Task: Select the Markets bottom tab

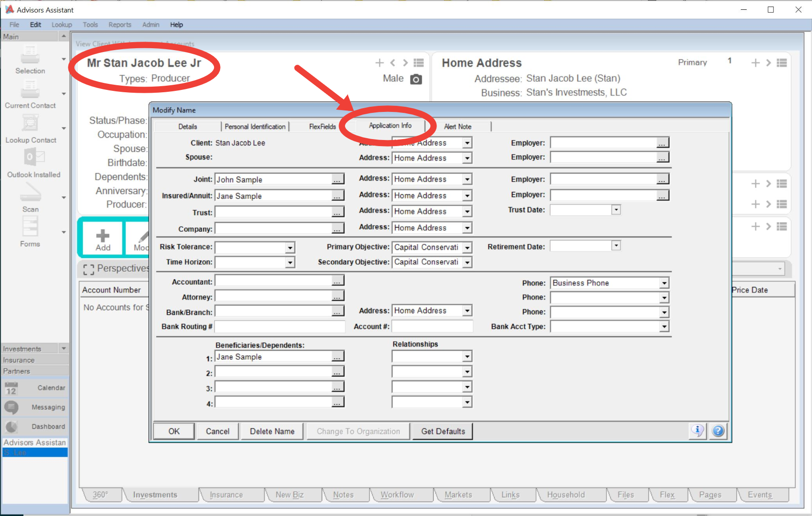Action: 458,494
